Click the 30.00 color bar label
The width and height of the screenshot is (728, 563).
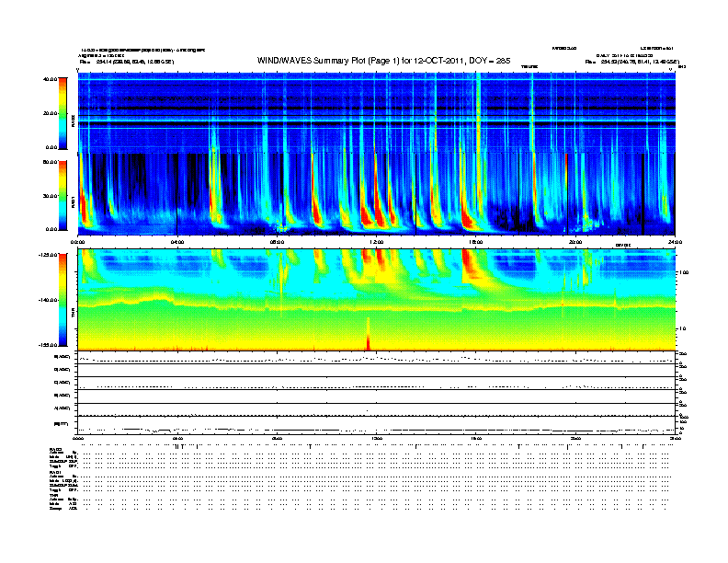pyautogui.click(x=50, y=196)
